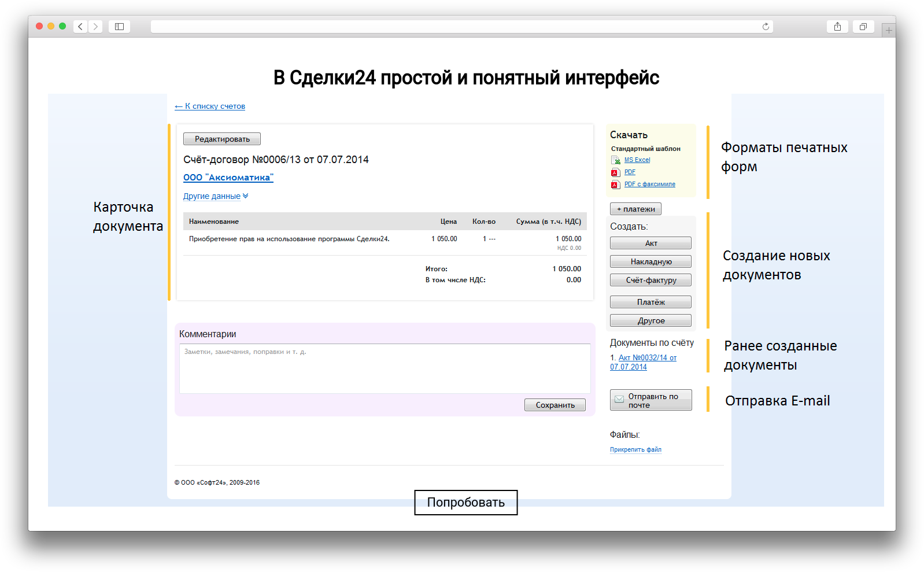Click the '+ платежи' button
The width and height of the screenshot is (924, 572).
(635, 209)
